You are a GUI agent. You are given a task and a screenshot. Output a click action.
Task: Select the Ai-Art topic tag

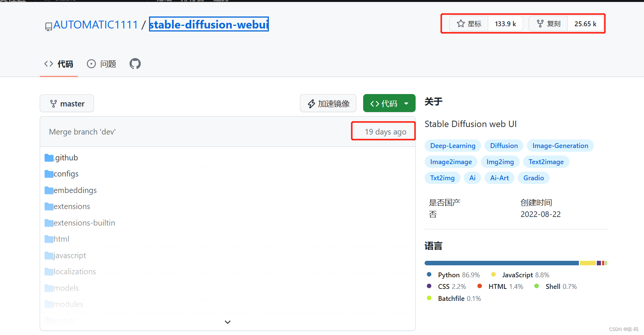pos(499,178)
